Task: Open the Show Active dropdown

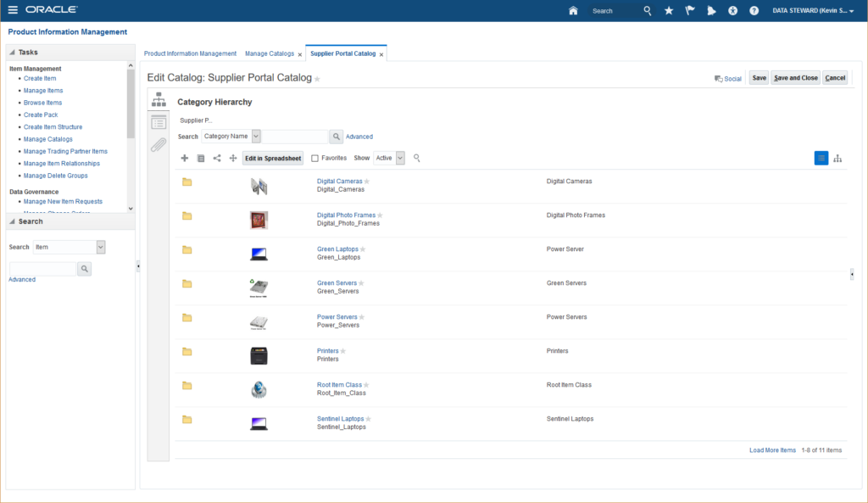Action: point(400,158)
